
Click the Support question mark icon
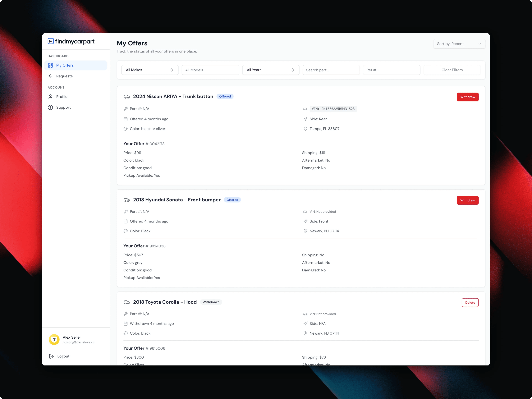50,107
